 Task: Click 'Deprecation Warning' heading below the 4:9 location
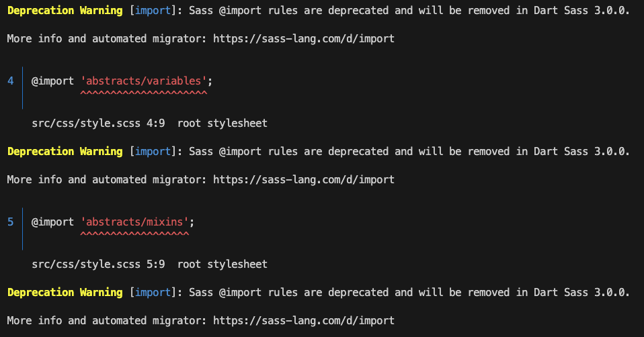pyautogui.click(x=65, y=152)
